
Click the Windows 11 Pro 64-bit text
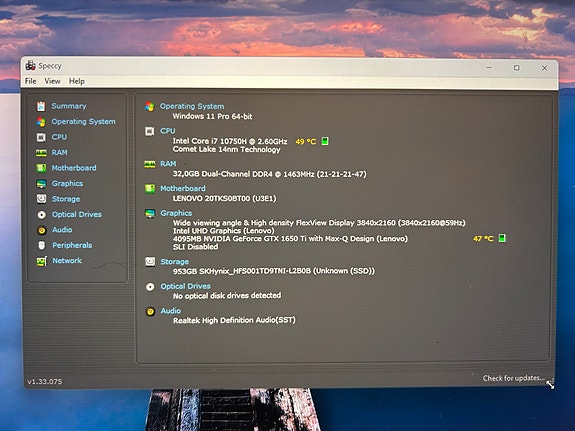click(x=212, y=117)
